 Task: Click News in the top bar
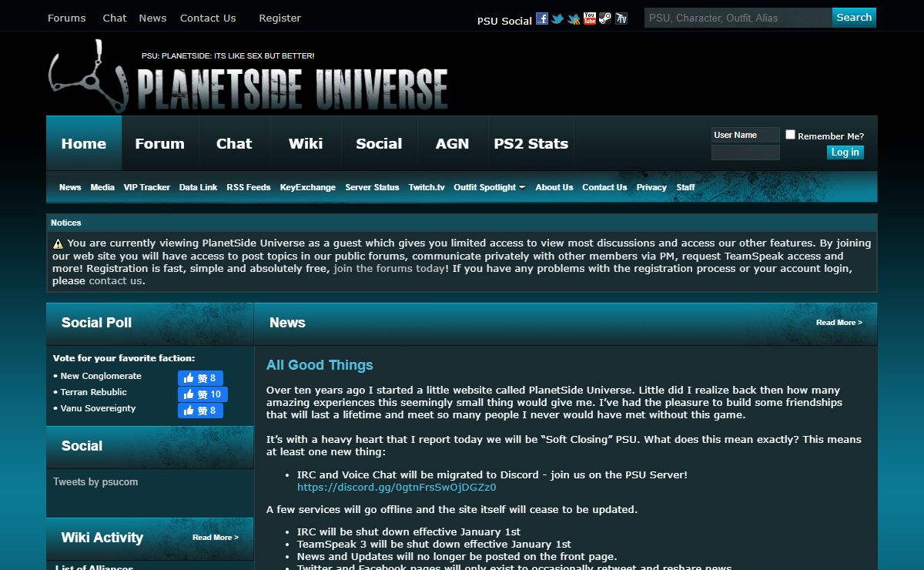152,18
